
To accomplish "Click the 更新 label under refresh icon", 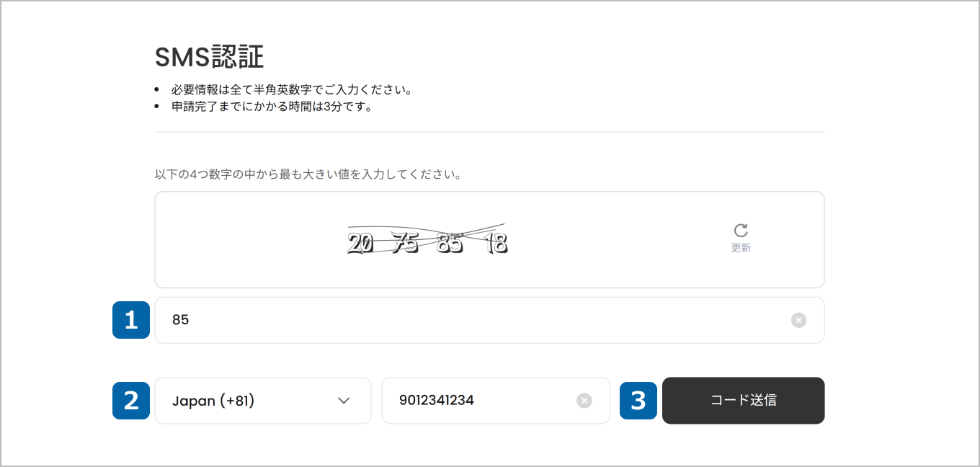I will pyautogui.click(x=741, y=248).
